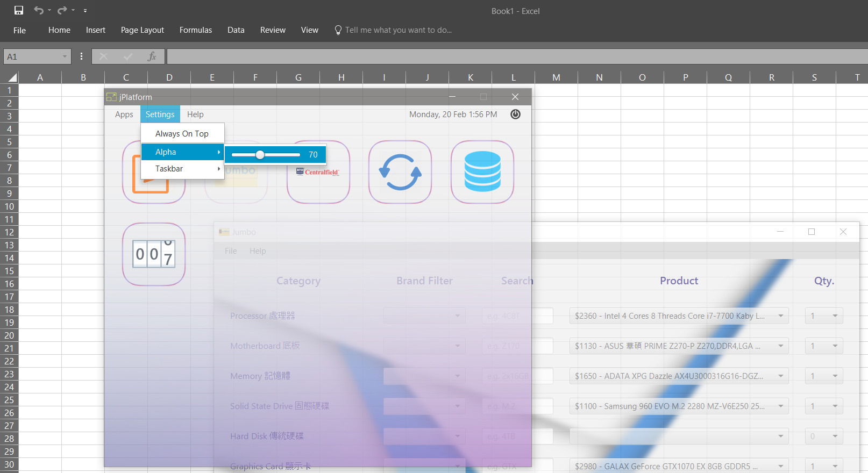Open the ASUS PRIME Z270-P product dropdown
Screen dimensions: 868x473
point(679,346)
